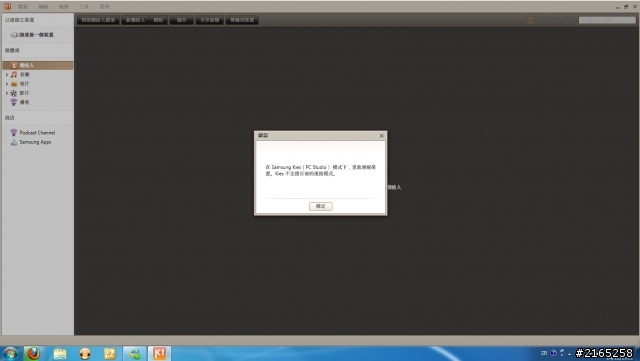Select the highlighted orange view mode icon

coord(531,20)
